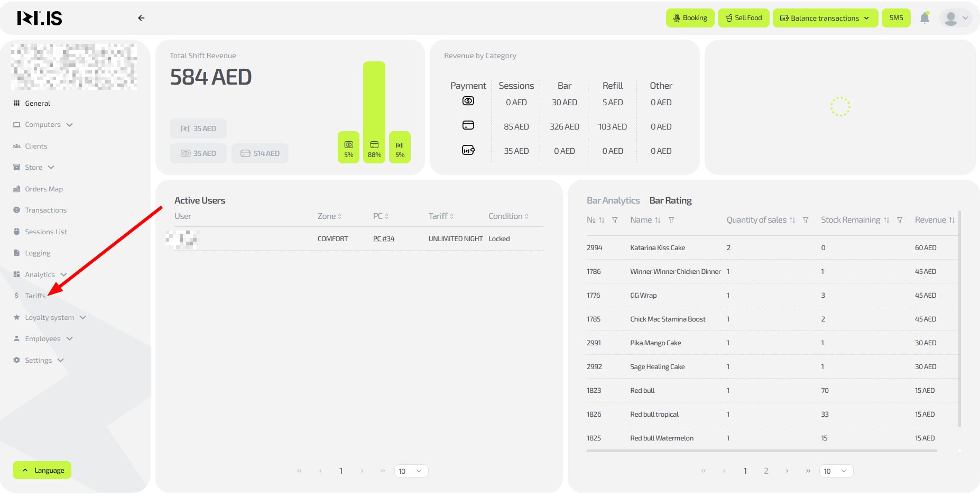Click the back arrow to collapse the sidebar
Viewport: 980px width, 496px height.
point(141,18)
